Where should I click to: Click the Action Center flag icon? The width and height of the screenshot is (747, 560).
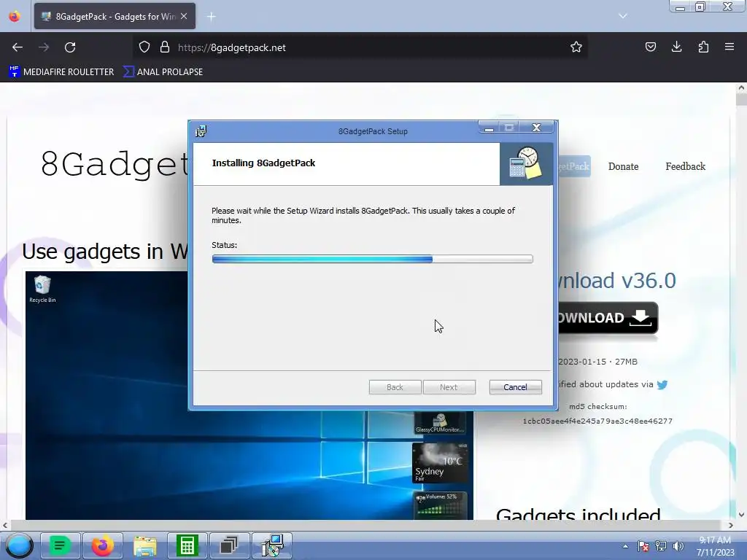click(643, 546)
